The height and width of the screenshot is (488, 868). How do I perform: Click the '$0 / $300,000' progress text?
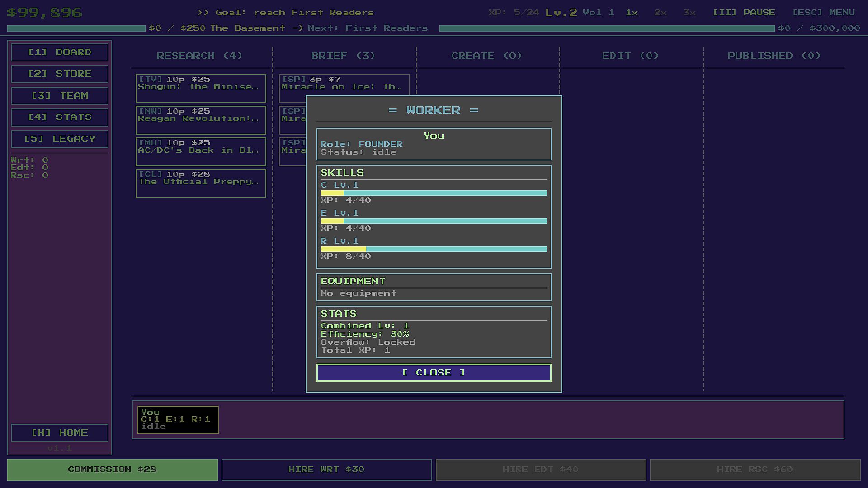point(819,28)
